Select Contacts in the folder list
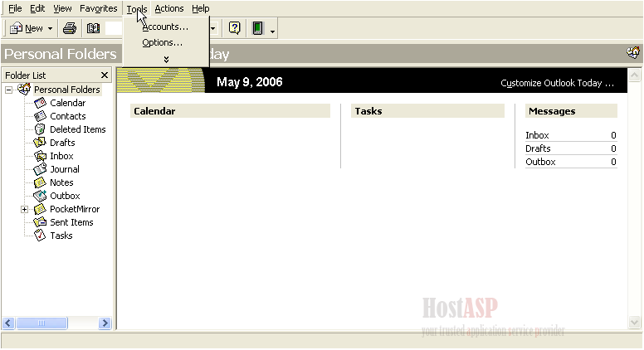 68,116
